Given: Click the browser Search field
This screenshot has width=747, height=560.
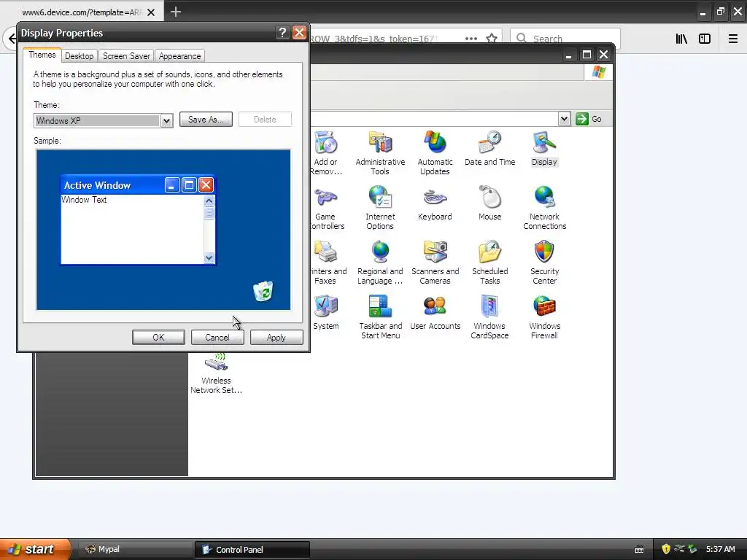Looking at the screenshot, I should point(565,39).
